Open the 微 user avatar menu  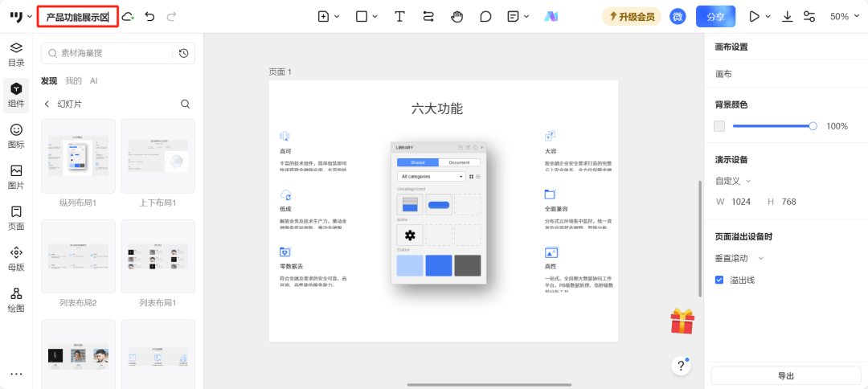pyautogui.click(x=678, y=17)
